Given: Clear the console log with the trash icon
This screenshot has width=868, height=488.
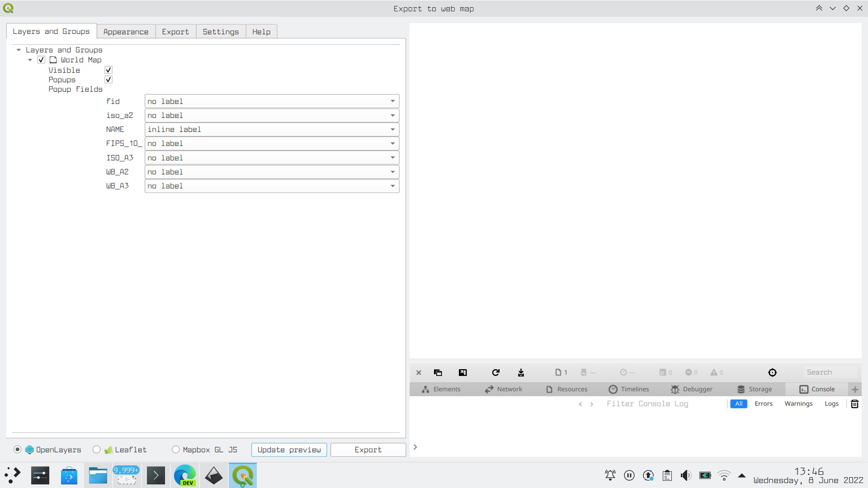Looking at the screenshot, I should click(854, 404).
